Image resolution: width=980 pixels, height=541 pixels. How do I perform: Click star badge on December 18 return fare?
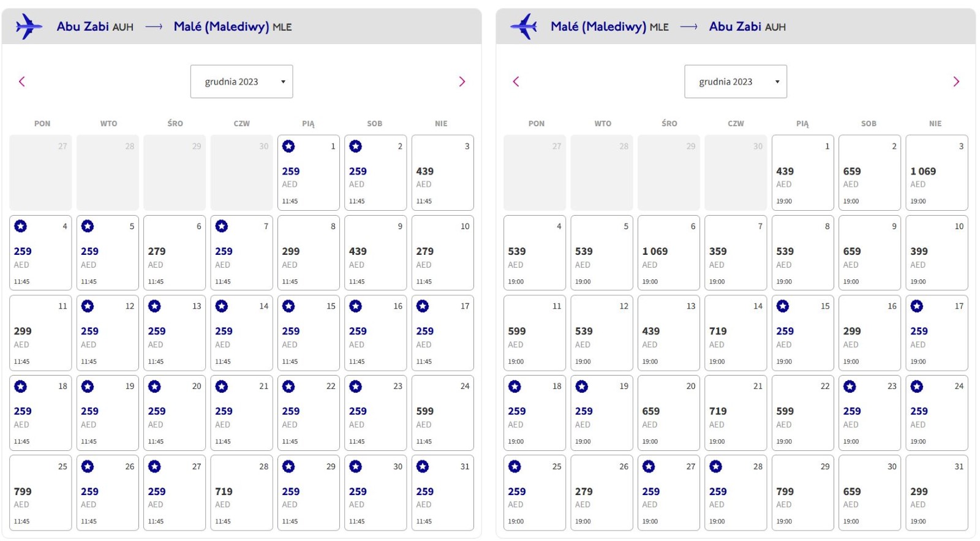(515, 386)
